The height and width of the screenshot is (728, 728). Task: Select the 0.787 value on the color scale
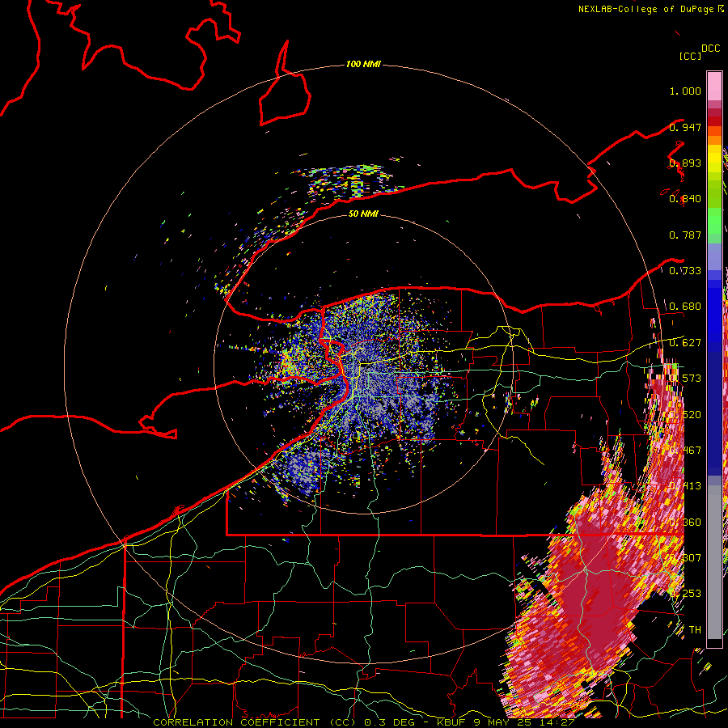click(x=685, y=235)
